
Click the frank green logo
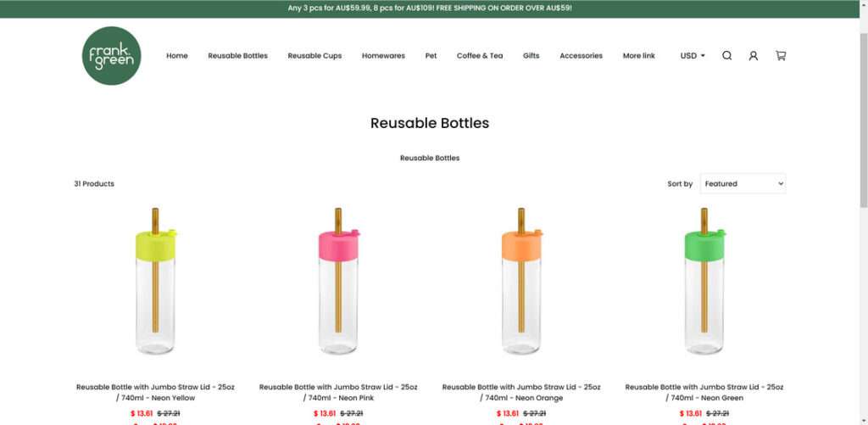click(111, 55)
